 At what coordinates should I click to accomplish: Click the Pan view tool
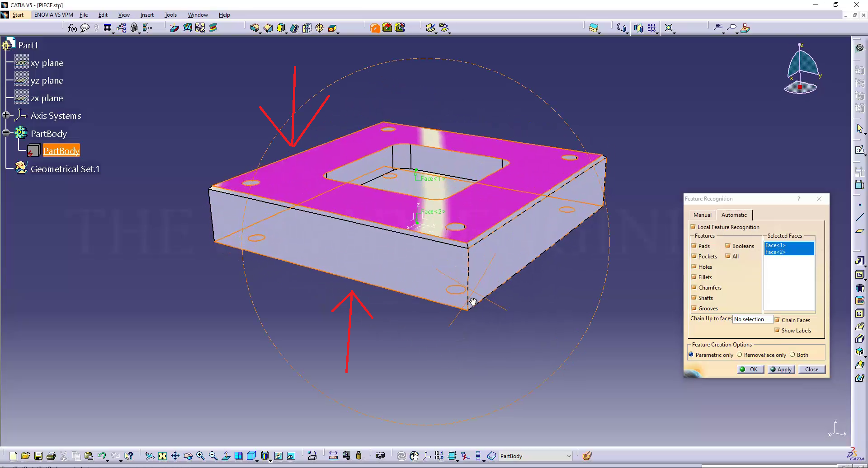coord(175,456)
